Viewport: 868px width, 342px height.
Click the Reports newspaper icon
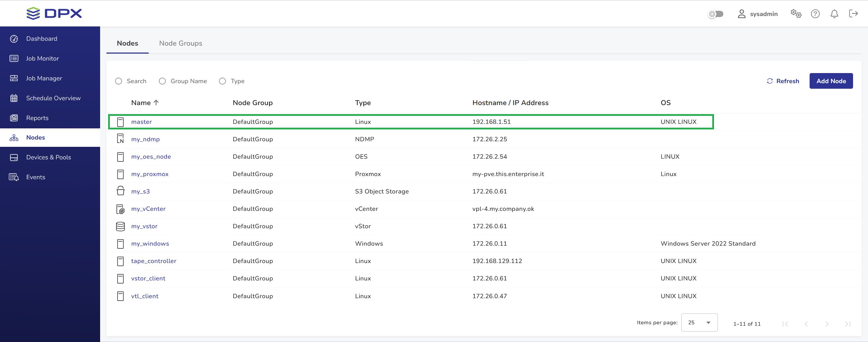coord(14,118)
